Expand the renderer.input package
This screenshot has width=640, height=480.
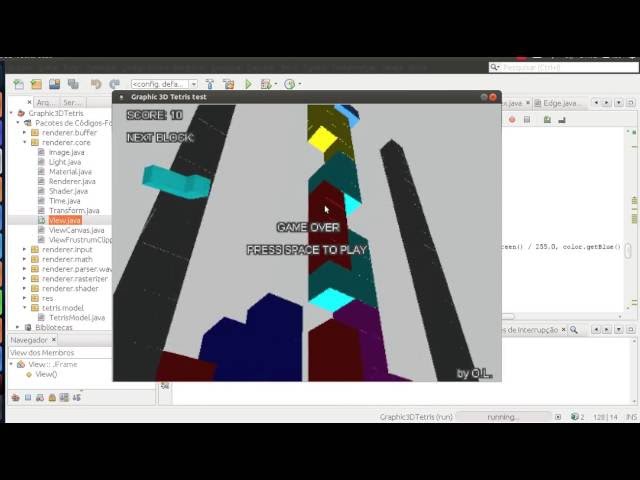24,249
